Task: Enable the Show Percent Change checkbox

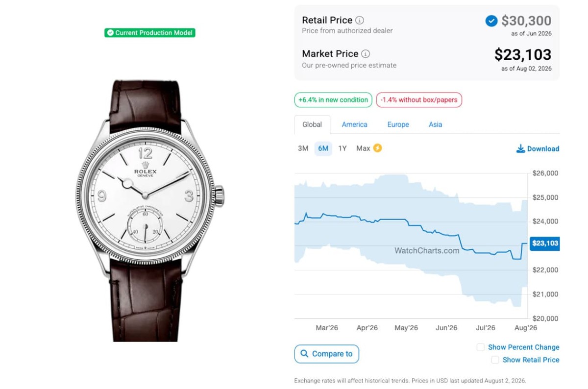Action: pyautogui.click(x=481, y=347)
